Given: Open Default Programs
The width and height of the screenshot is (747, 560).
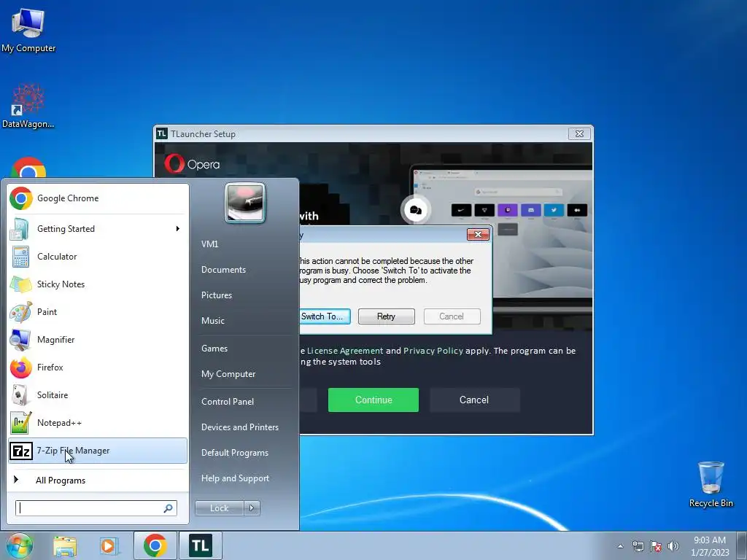Looking at the screenshot, I should click(x=234, y=452).
